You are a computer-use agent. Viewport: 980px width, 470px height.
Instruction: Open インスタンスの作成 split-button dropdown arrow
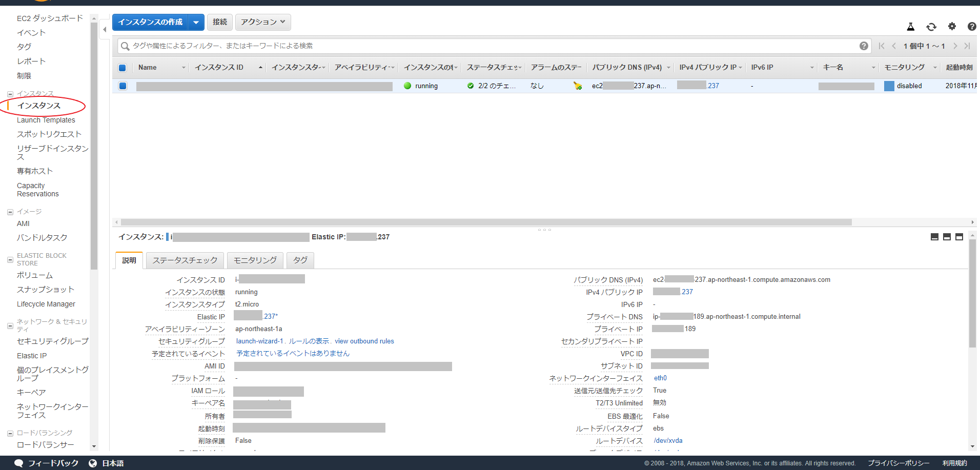(196, 22)
